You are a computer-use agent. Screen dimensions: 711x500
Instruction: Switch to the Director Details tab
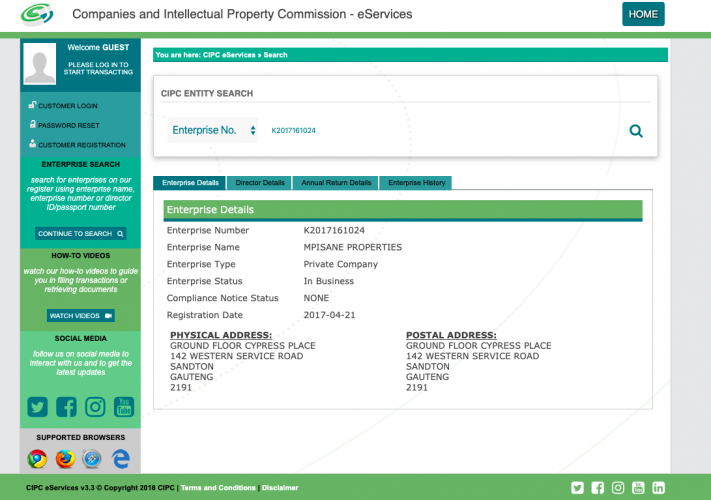point(260,183)
